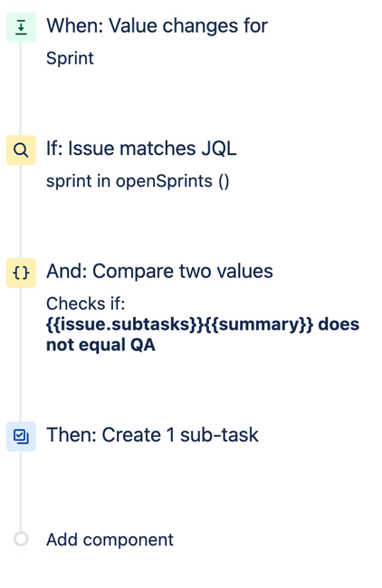Open the 'When: Value changes for' trigger
This screenshot has height=588, width=382.
[x=157, y=26]
